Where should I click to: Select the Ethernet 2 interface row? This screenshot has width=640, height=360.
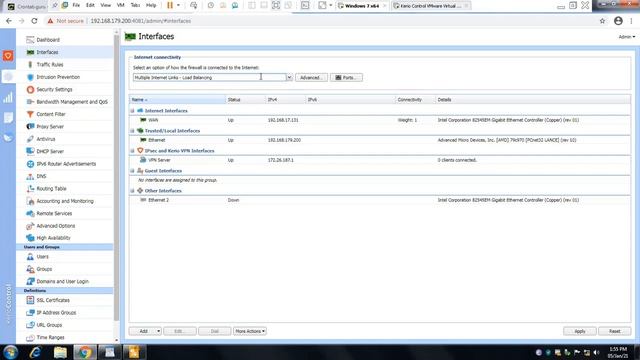380,200
